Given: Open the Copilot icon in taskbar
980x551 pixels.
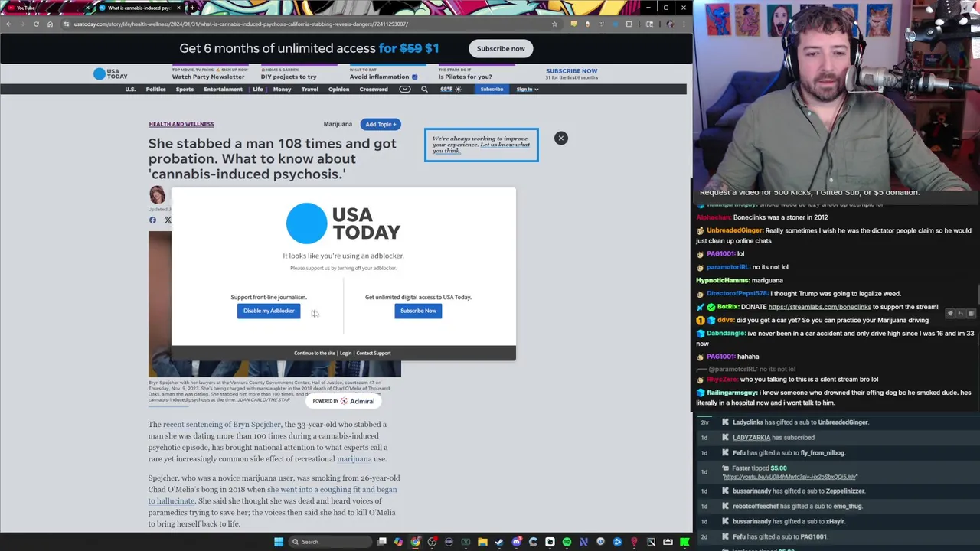Looking at the screenshot, I should (398, 542).
